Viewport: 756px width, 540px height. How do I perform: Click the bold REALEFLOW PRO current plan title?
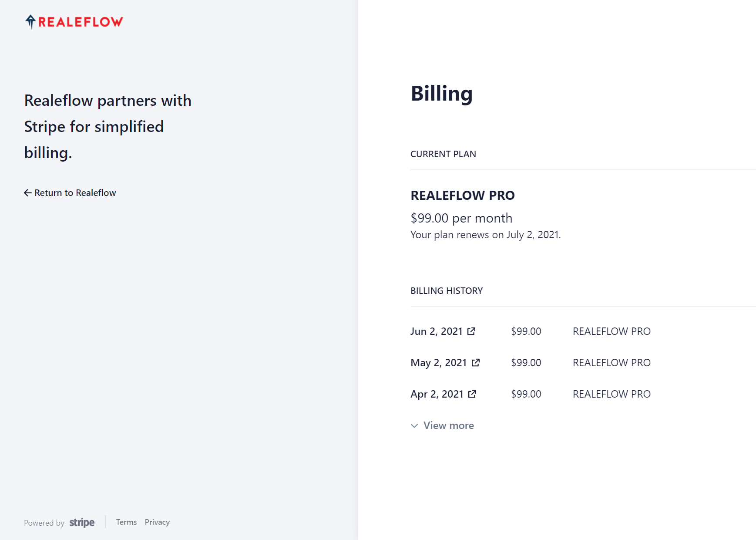click(462, 196)
